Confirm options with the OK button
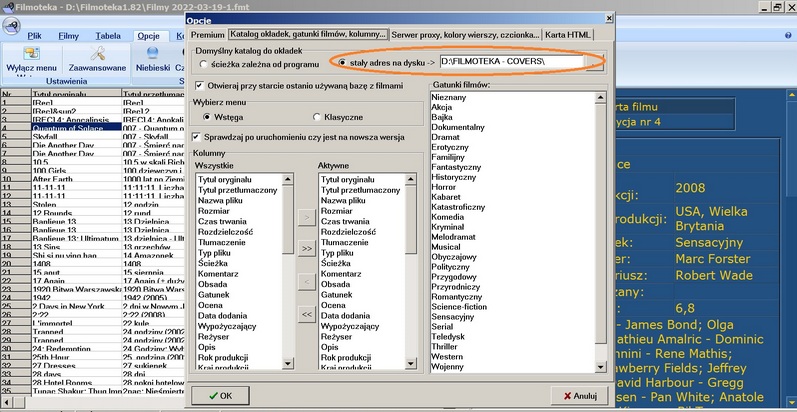 pos(219,396)
